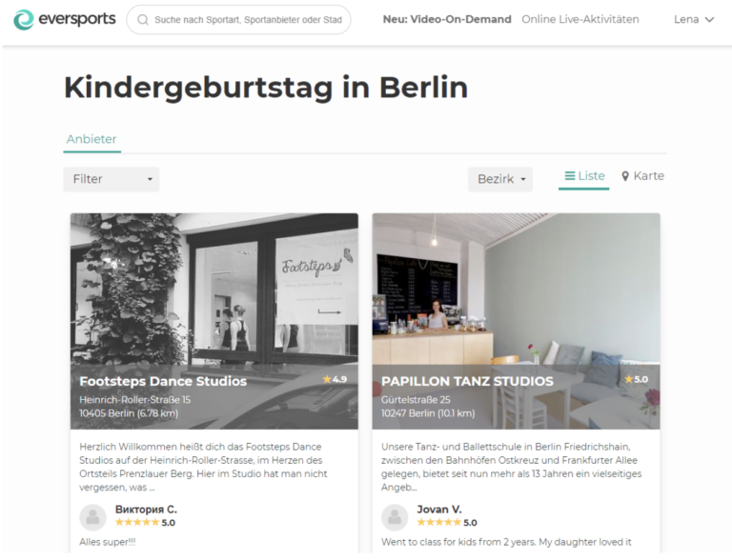Click the search magnifier icon
The image size is (732, 560).
pyautogui.click(x=143, y=20)
